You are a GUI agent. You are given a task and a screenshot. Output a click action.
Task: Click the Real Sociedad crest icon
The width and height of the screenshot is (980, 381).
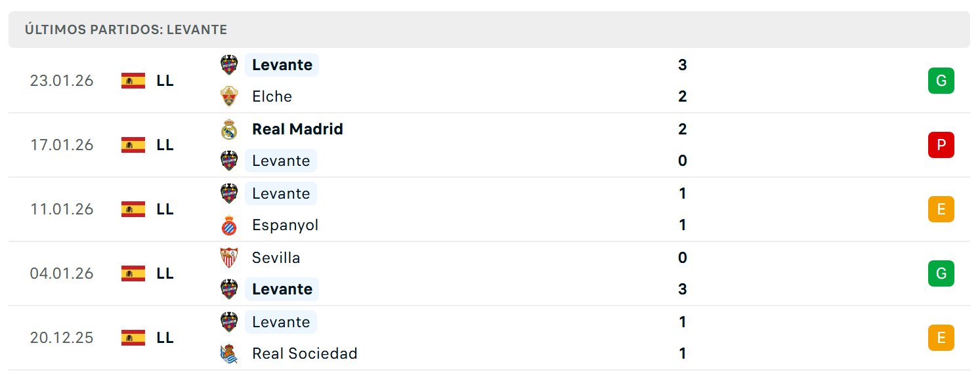point(228,353)
